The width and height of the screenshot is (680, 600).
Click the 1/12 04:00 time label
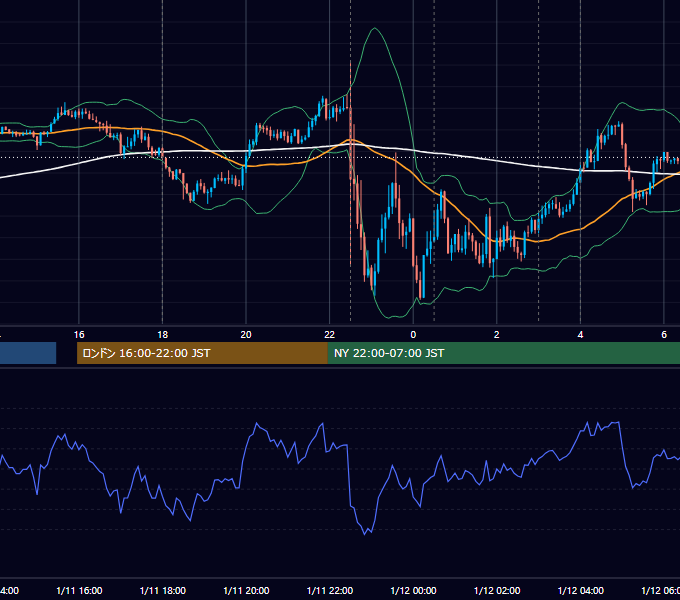tap(581, 591)
